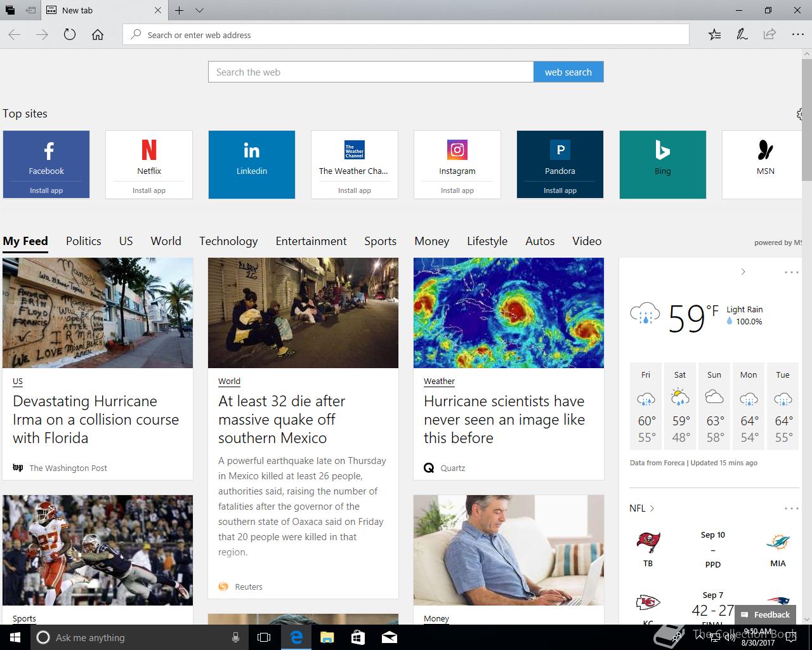
Task: Refresh the page with reload icon
Action: pyautogui.click(x=70, y=35)
